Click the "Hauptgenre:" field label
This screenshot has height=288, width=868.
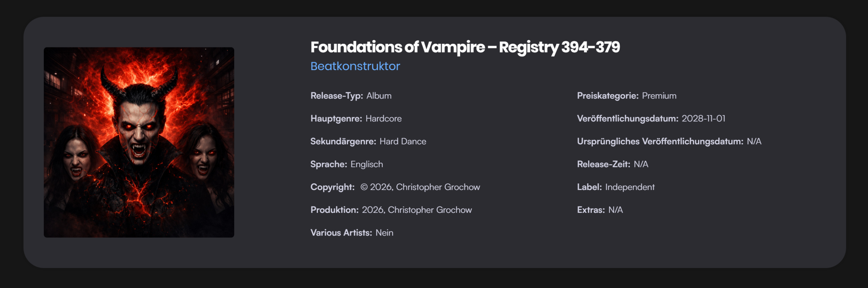[336, 119]
